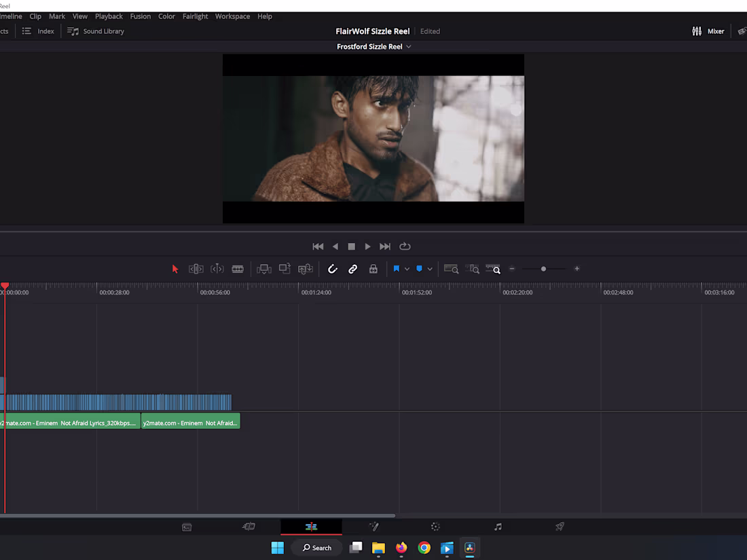Open the Fusion menu

pos(141,16)
